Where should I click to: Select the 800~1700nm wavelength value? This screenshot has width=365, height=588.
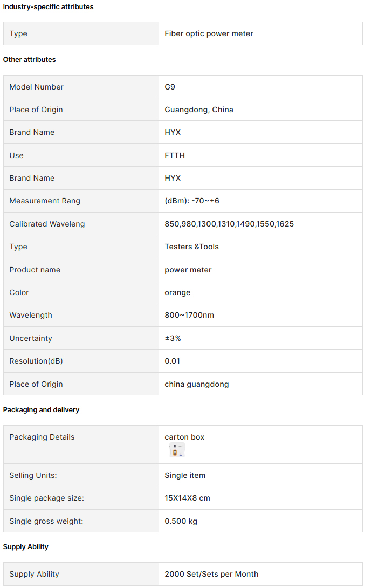189,316
